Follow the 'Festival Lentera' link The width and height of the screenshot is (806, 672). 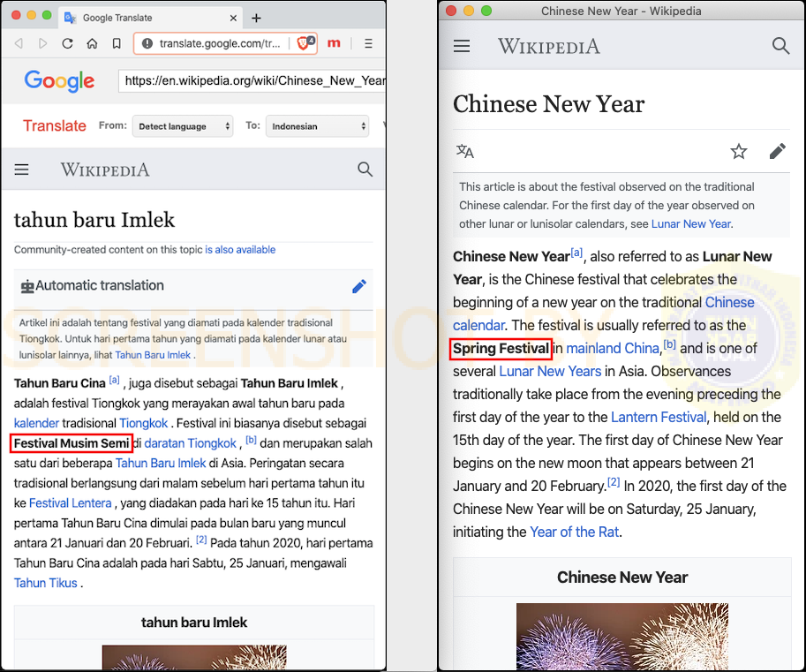(x=70, y=502)
